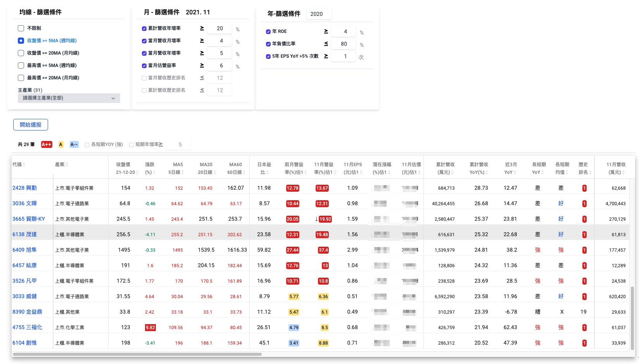Click 62.43 近3月YoY in 三福化 row
Viewport: 639px width, 364px height.
point(510,327)
